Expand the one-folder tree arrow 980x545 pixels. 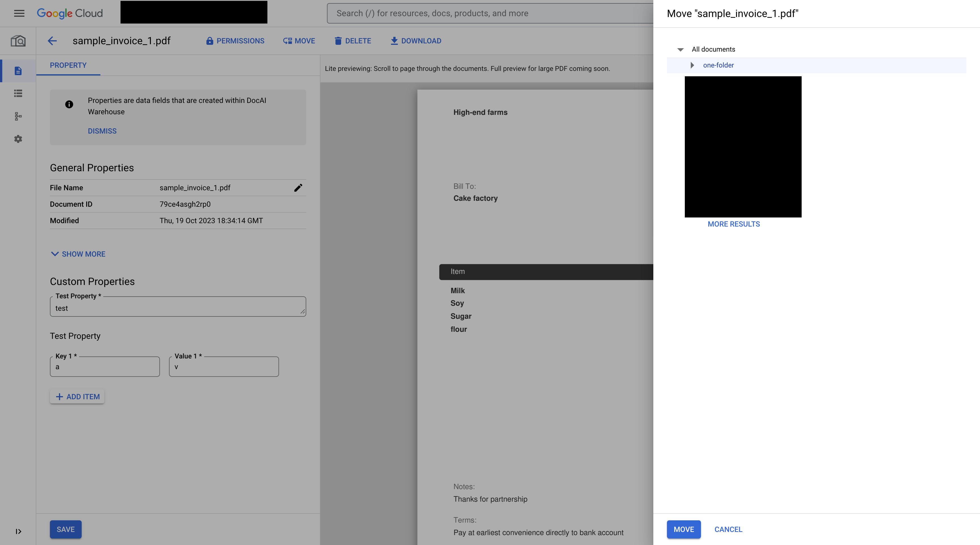point(692,66)
